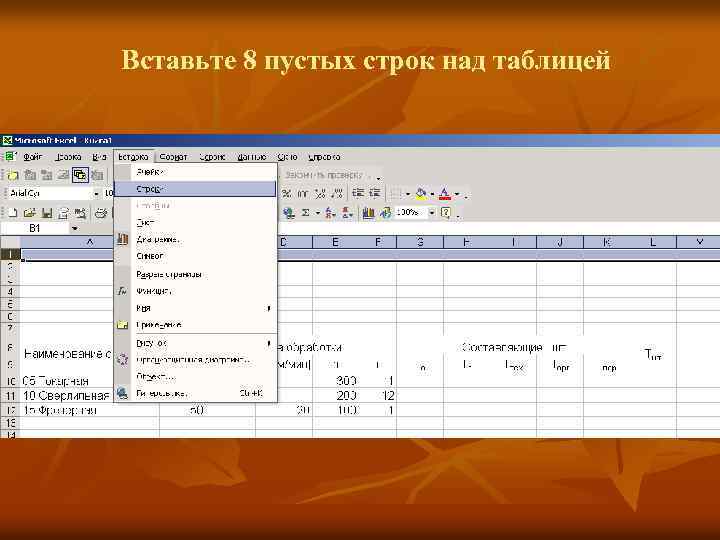
Task: Click the AutoSum sigma icon
Action: 305,213
